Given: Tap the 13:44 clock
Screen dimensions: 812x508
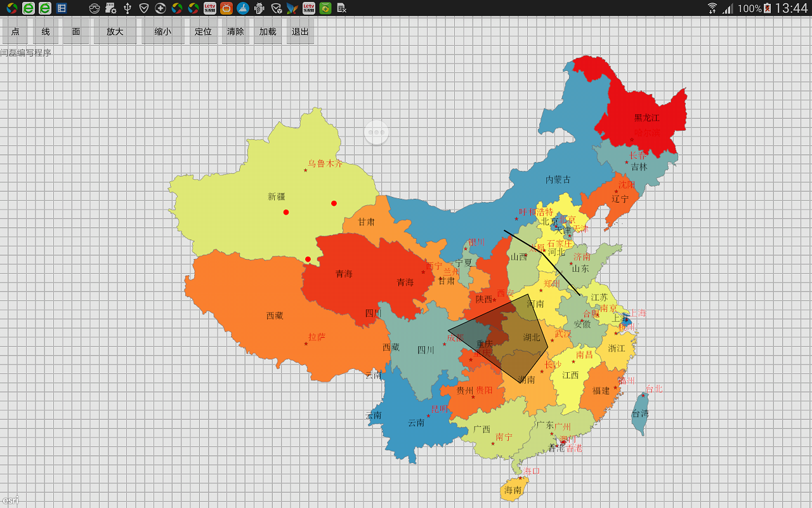Looking at the screenshot, I should coord(792,8).
